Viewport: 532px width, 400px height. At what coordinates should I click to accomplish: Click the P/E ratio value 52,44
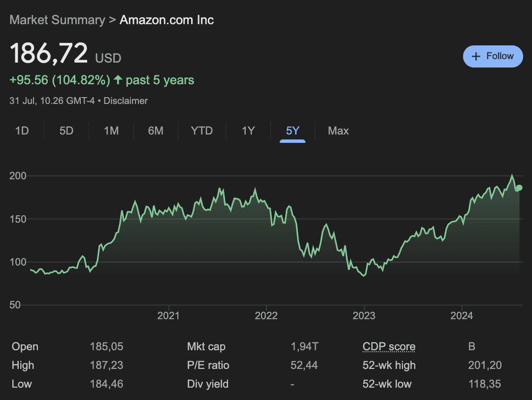(304, 365)
